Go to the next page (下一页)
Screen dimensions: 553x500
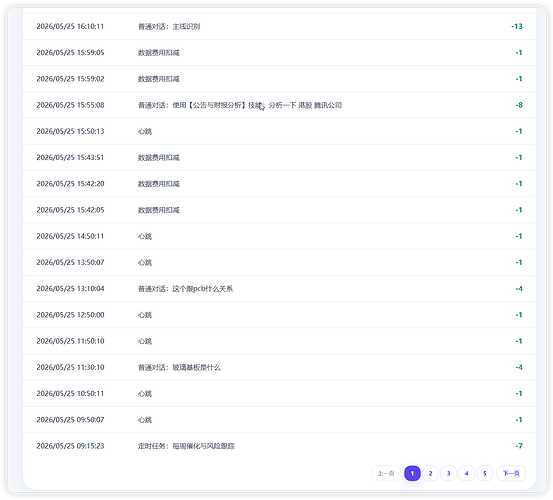(511, 473)
